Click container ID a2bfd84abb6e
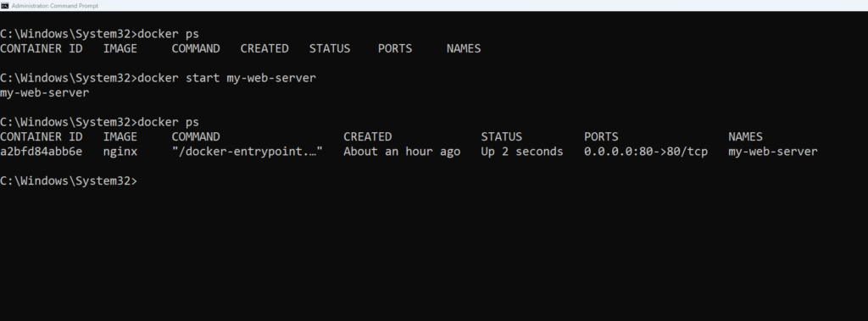868x321 pixels. tap(41, 152)
